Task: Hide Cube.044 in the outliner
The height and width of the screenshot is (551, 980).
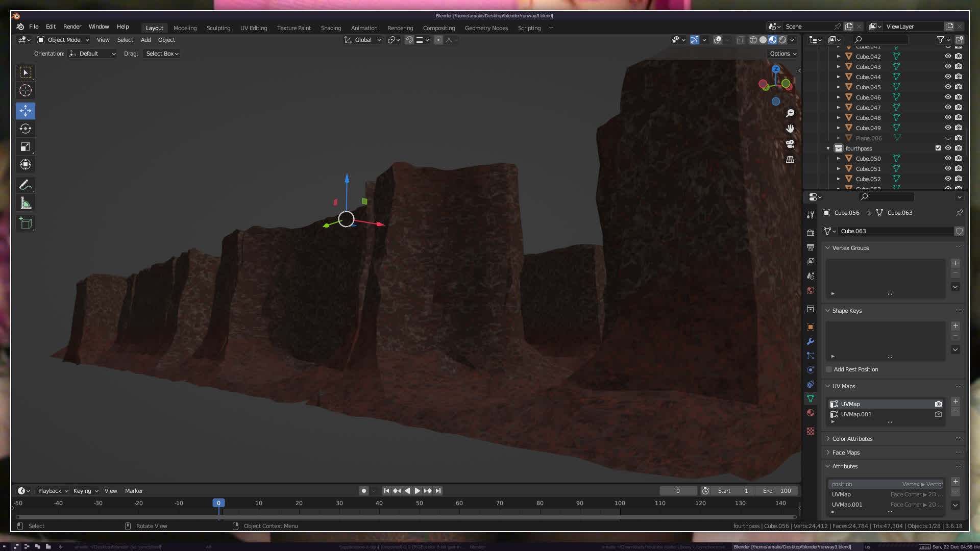Action: pyautogui.click(x=948, y=77)
